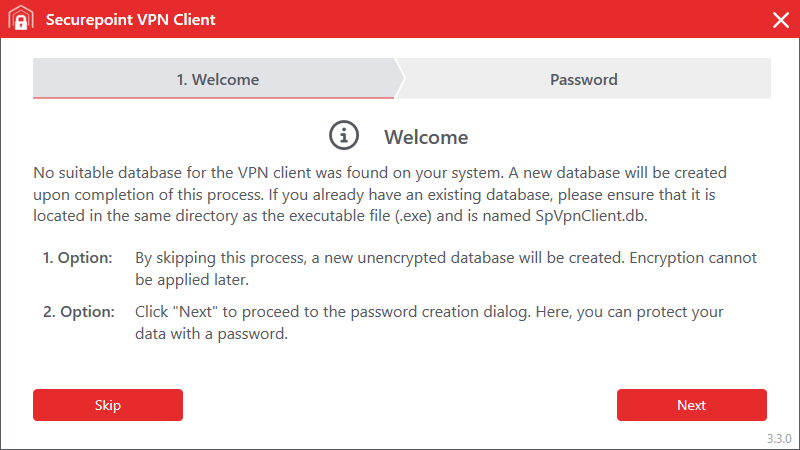Click the info icon beside Welcome

[x=343, y=135]
